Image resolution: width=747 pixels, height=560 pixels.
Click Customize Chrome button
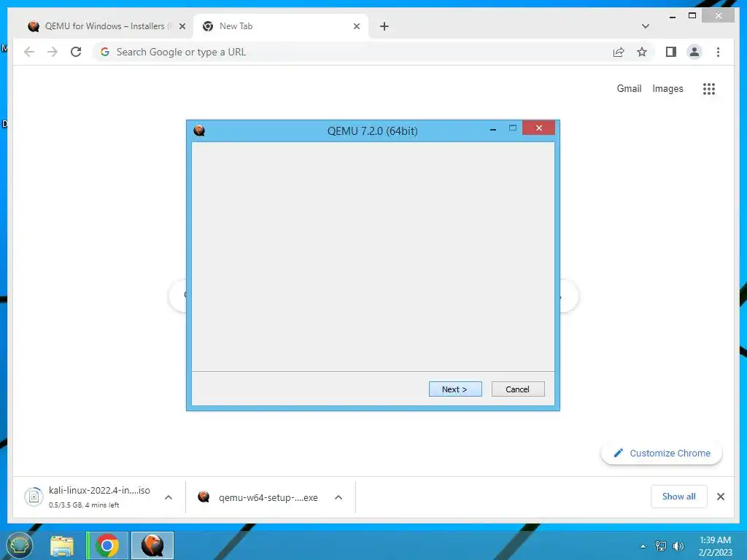[662, 454]
